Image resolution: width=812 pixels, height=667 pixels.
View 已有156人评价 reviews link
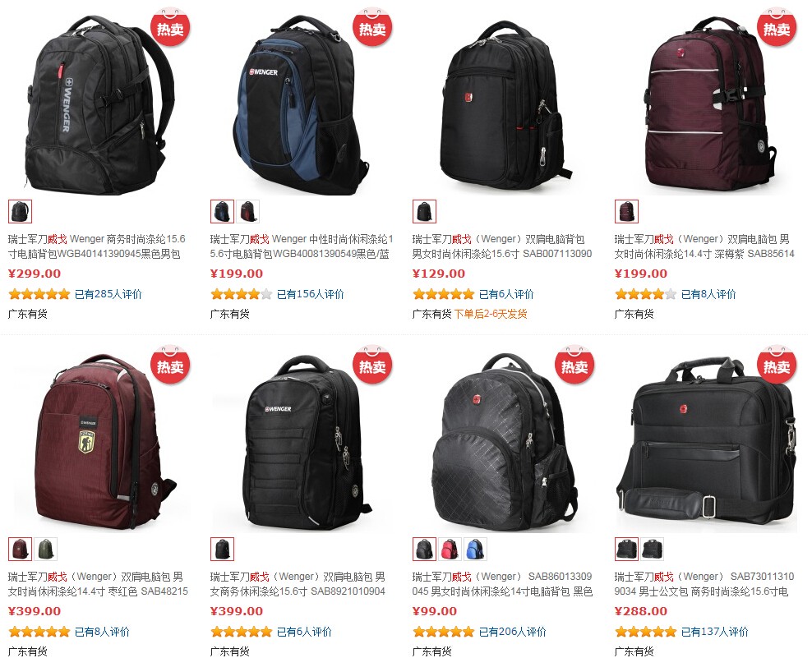coord(310,294)
